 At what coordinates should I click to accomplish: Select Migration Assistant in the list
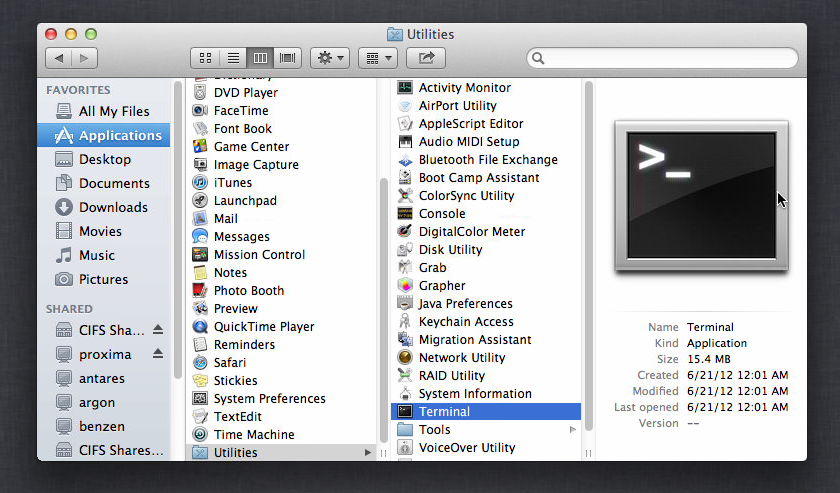(486, 339)
